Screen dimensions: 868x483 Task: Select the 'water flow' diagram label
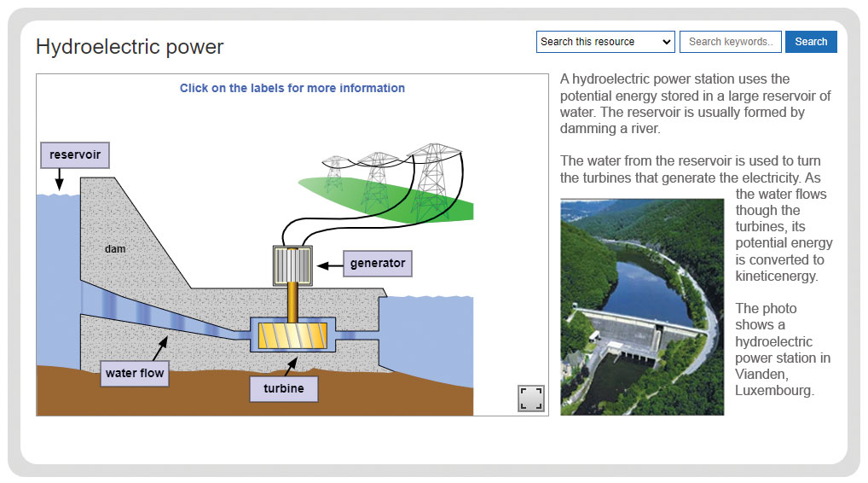click(135, 373)
